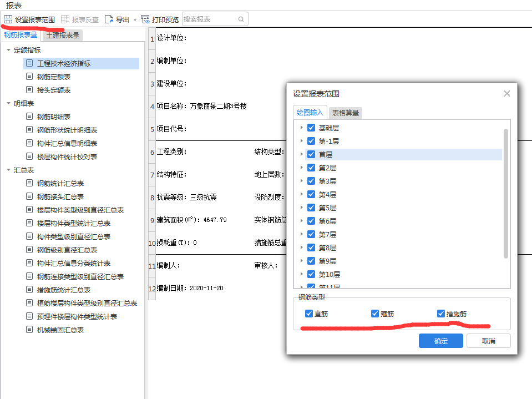Collapse the 汇总表 tree group
Viewport: 532px width, 399px height.
(8, 170)
